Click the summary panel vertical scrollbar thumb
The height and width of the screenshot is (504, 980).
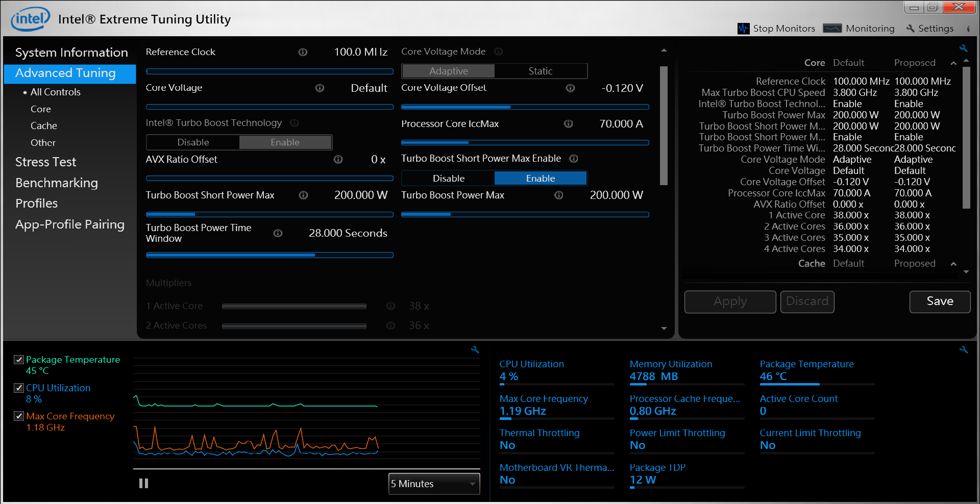966,137
